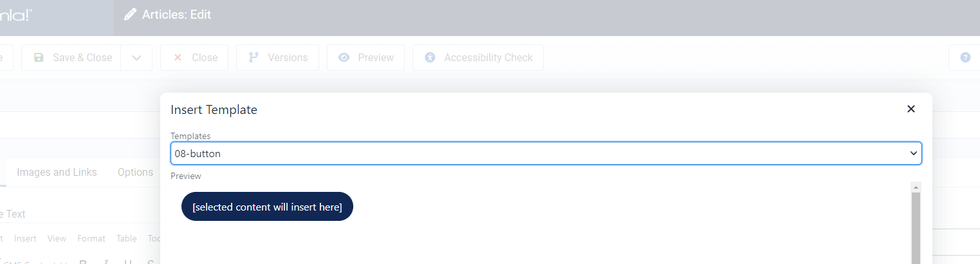This screenshot has width=980, height=264.
Task: Open the editor View menu
Action: coord(57,238)
